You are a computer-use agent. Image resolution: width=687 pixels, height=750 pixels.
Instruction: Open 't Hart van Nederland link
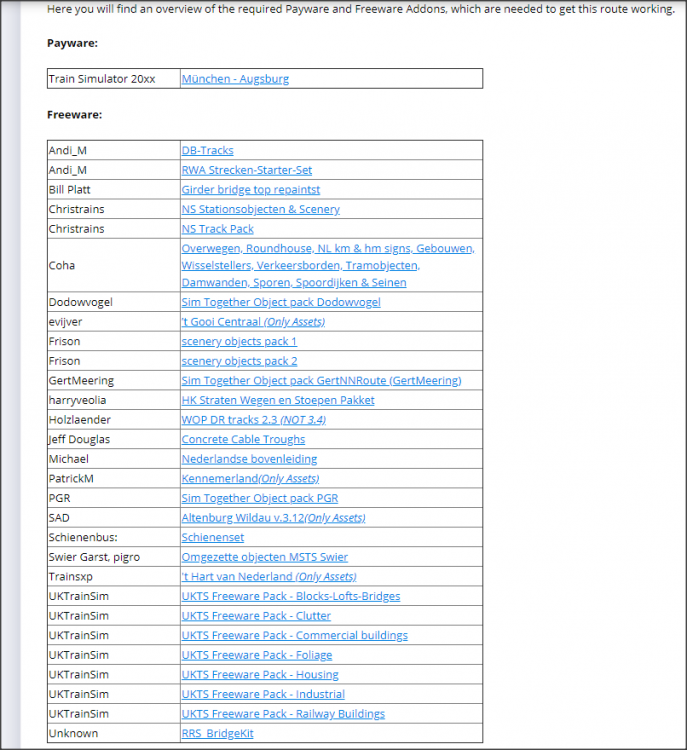click(269, 577)
